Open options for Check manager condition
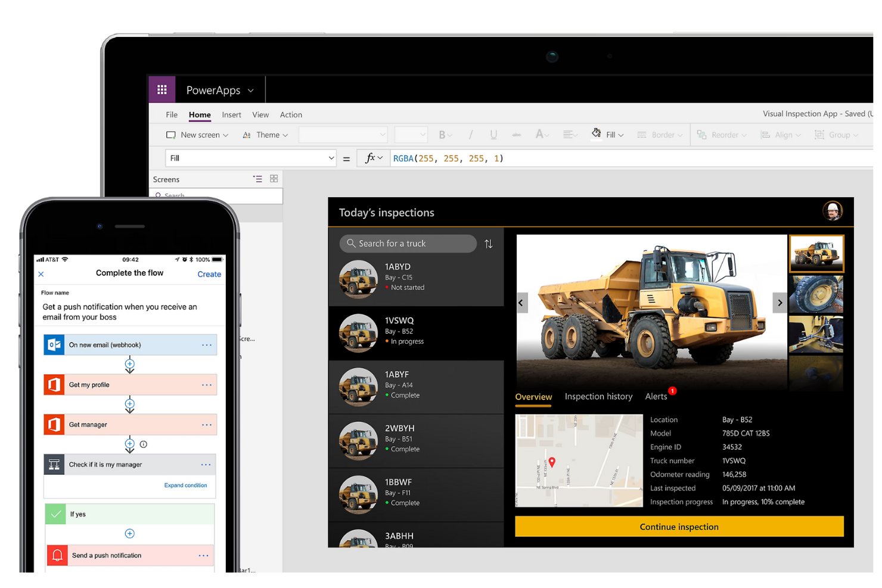The height and width of the screenshot is (588, 882). coord(206,465)
